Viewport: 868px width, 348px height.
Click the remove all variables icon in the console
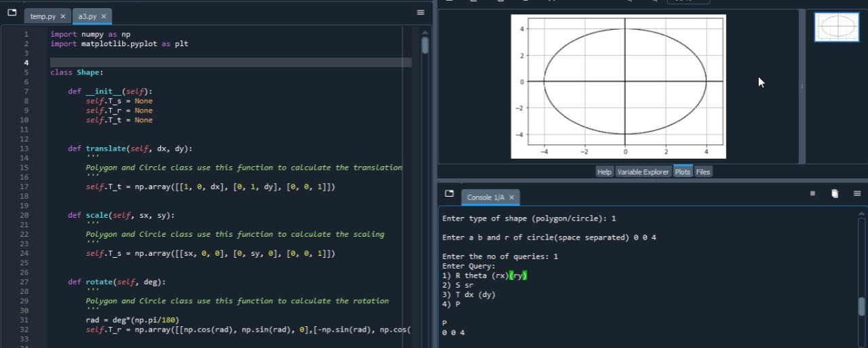point(835,194)
